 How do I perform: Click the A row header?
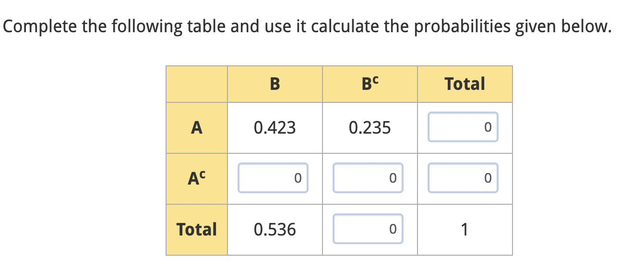coord(197,128)
